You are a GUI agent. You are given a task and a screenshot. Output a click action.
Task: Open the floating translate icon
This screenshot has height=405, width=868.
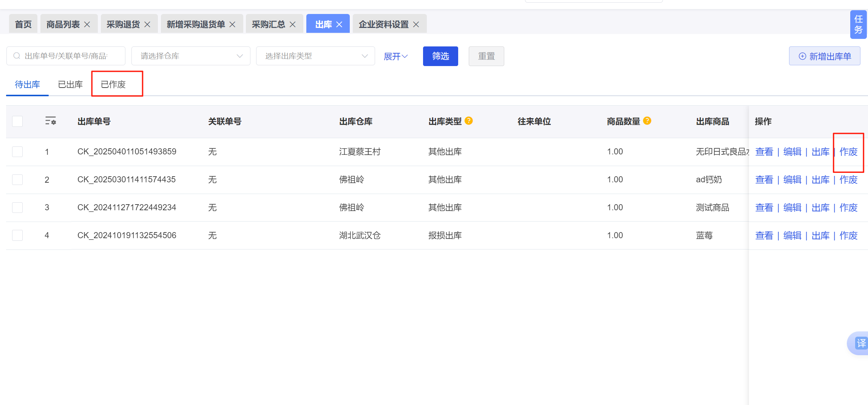point(860,343)
